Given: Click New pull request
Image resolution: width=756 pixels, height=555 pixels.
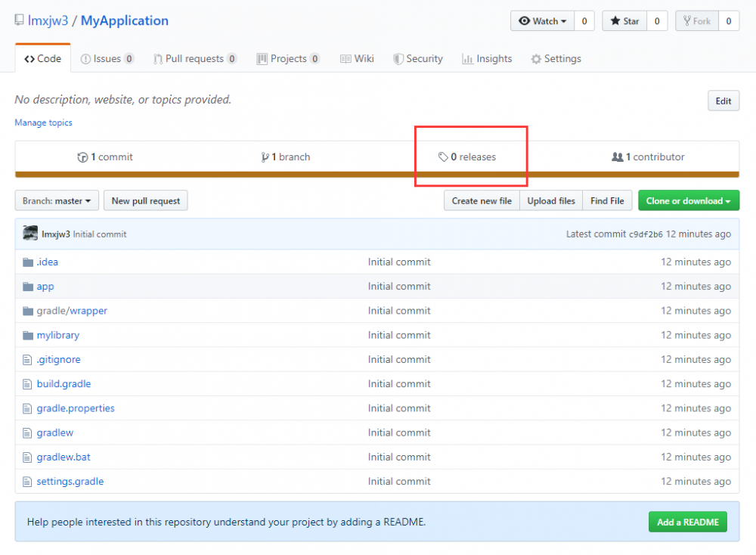Looking at the screenshot, I should (x=146, y=200).
